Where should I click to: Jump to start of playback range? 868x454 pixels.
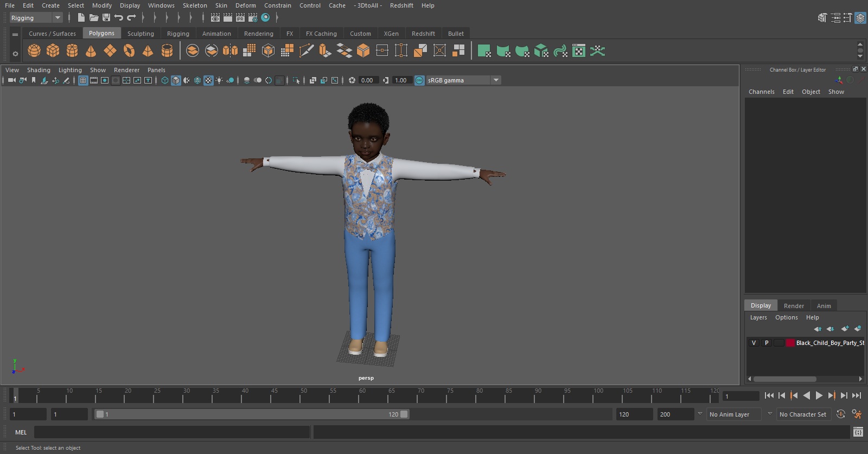769,396
